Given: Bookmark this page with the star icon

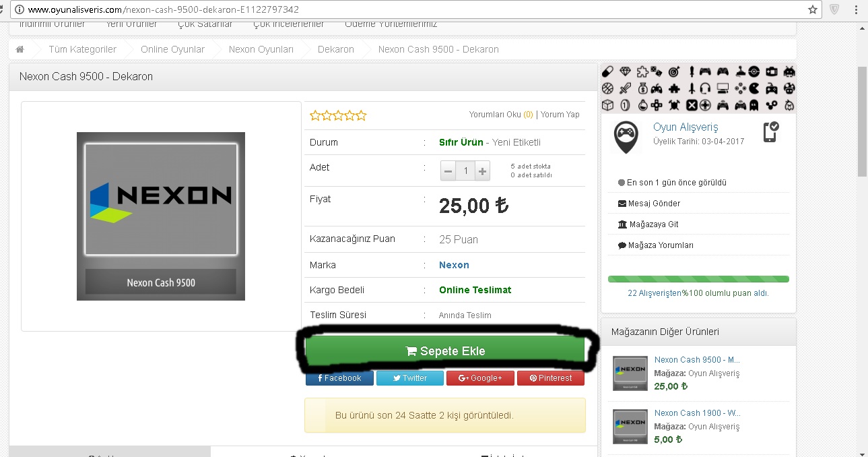Looking at the screenshot, I should coord(813,9).
